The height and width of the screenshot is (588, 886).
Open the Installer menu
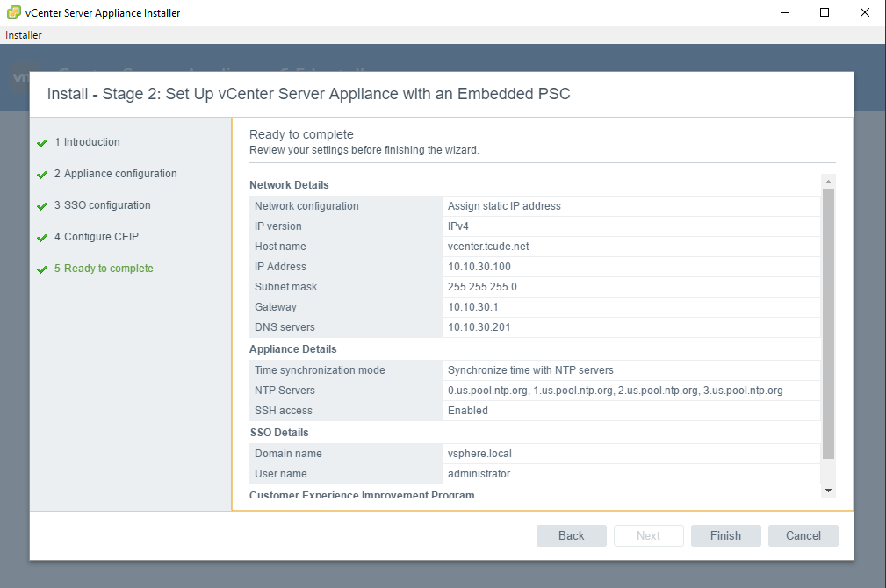click(23, 35)
